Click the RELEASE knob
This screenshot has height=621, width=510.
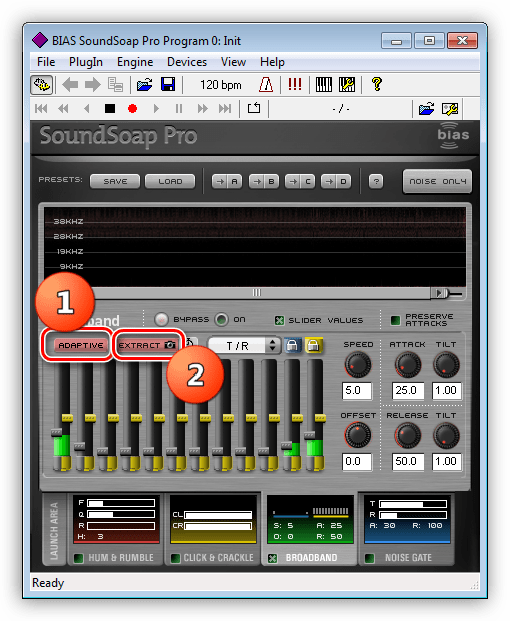(407, 436)
